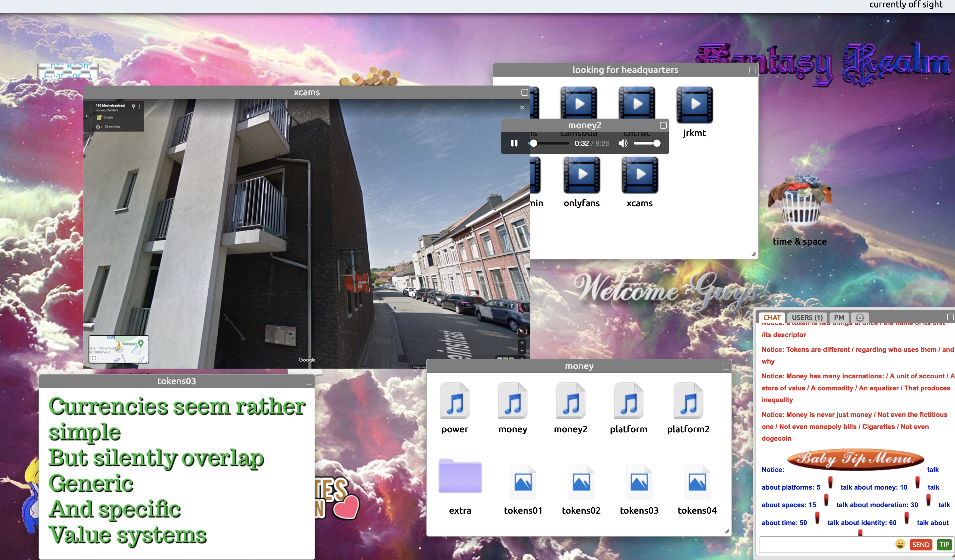Open the money audio file icon

pyautogui.click(x=513, y=400)
